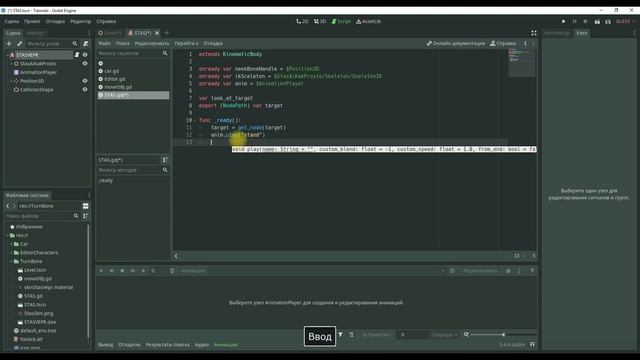The image size is (640, 360).
Task: Expand the StasAiKakProsto node
Action: [11, 64]
